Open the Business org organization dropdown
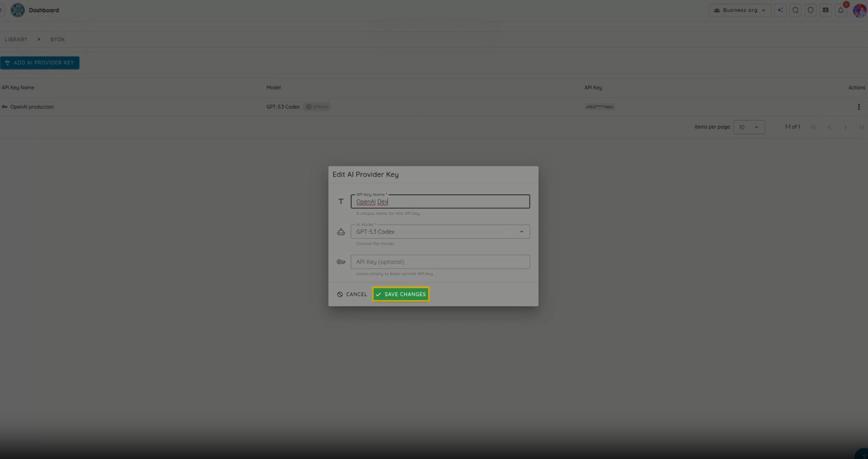 pos(739,10)
